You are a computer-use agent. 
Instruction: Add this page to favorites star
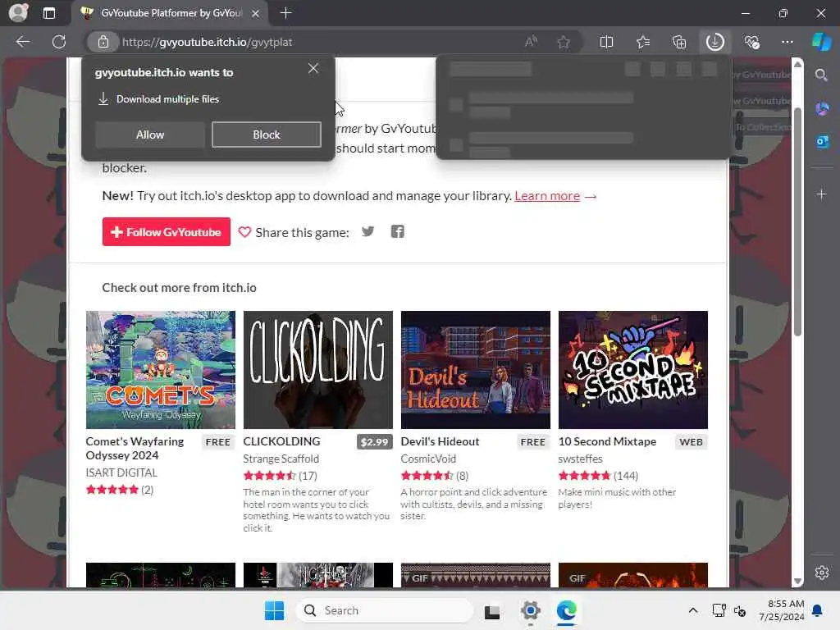point(563,42)
